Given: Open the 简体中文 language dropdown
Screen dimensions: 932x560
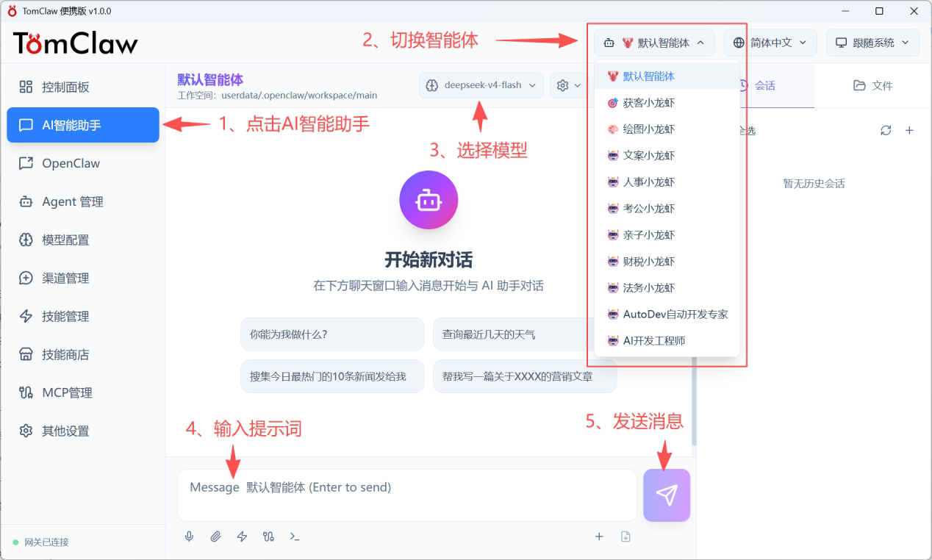Looking at the screenshot, I should coord(770,43).
